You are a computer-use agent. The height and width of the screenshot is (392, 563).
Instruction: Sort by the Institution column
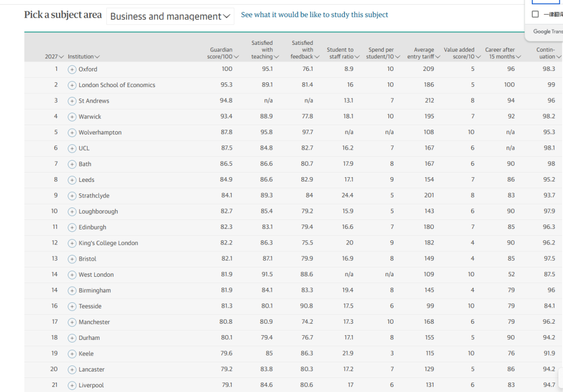pos(83,57)
